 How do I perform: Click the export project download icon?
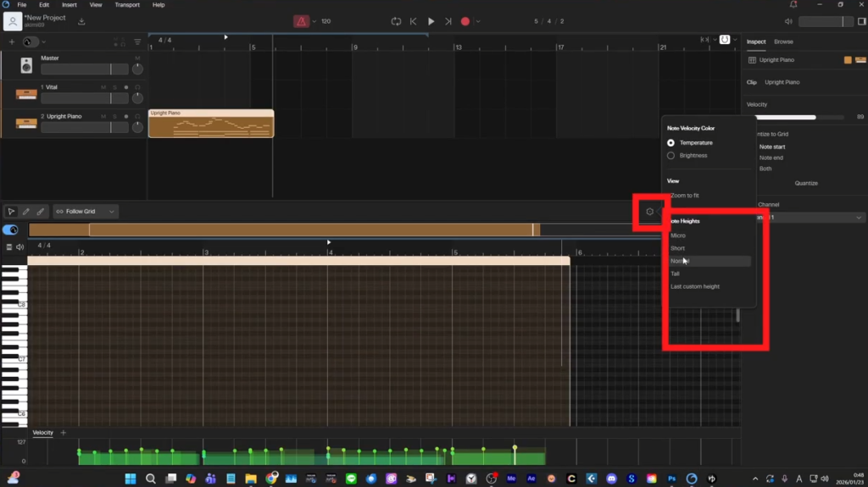point(81,21)
